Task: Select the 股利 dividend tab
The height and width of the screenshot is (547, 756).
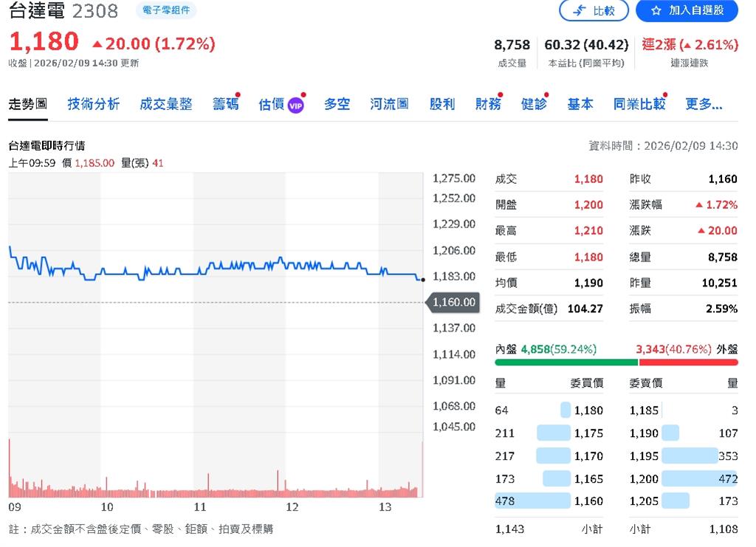Action: click(441, 104)
